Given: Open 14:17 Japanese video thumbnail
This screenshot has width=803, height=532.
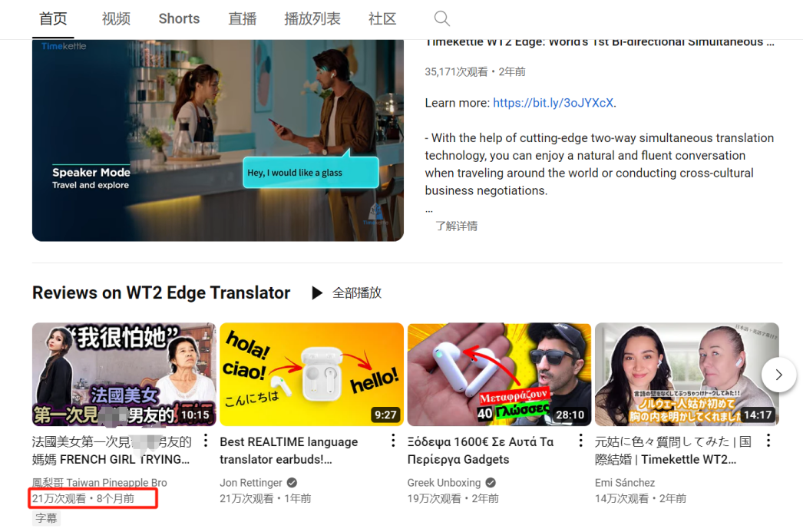Looking at the screenshot, I should tap(687, 375).
